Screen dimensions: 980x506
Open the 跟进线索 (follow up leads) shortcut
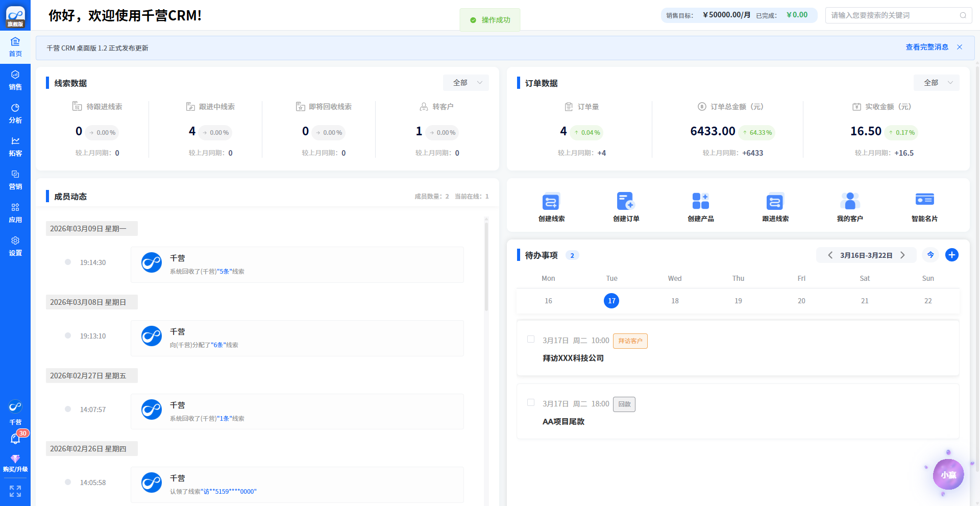[x=775, y=202]
